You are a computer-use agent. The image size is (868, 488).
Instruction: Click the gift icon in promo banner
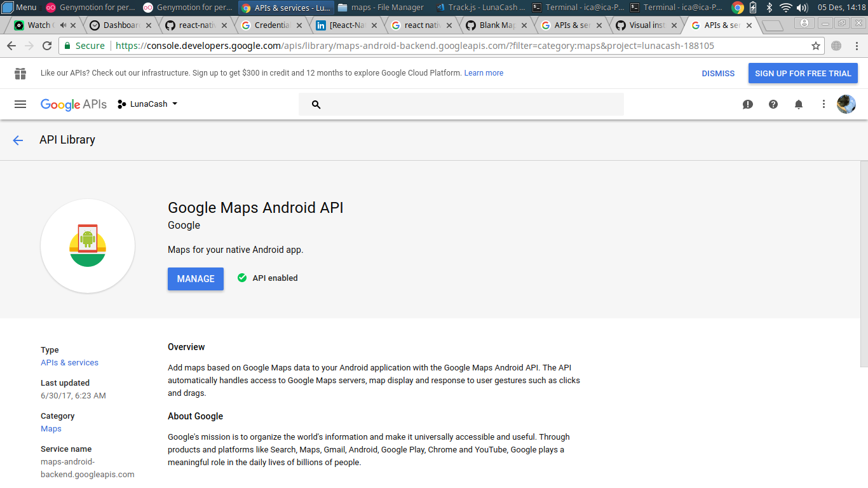(20, 74)
